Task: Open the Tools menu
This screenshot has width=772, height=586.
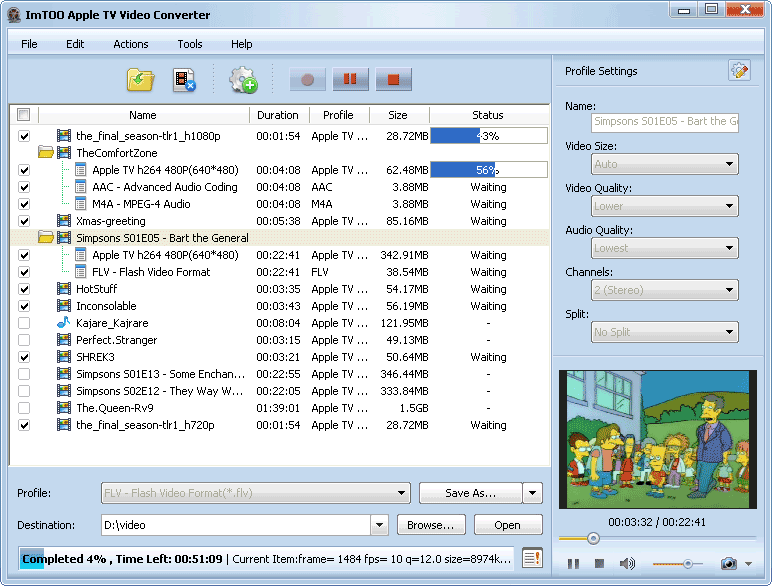Action: 190,44
